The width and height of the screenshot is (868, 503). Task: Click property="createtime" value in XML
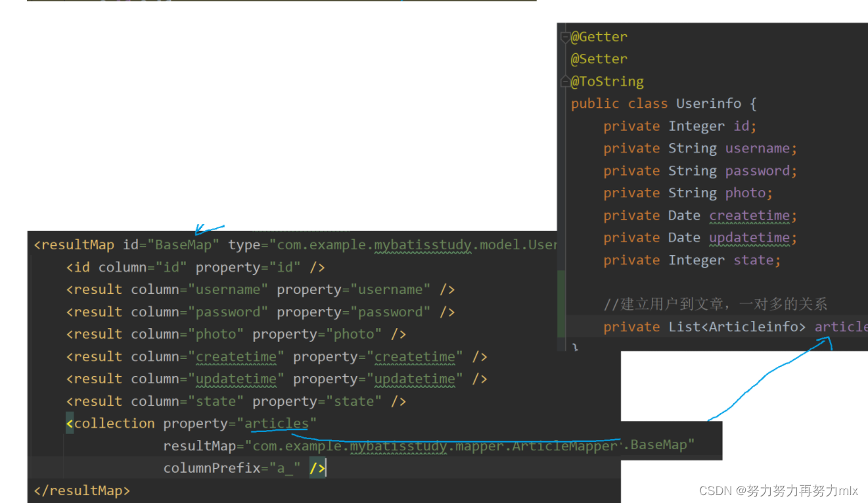(x=415, y=356)
